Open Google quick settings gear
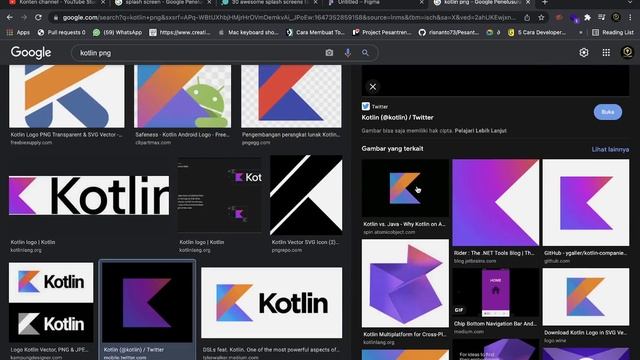This screenshot has height=360, width=640. (584, 52)
